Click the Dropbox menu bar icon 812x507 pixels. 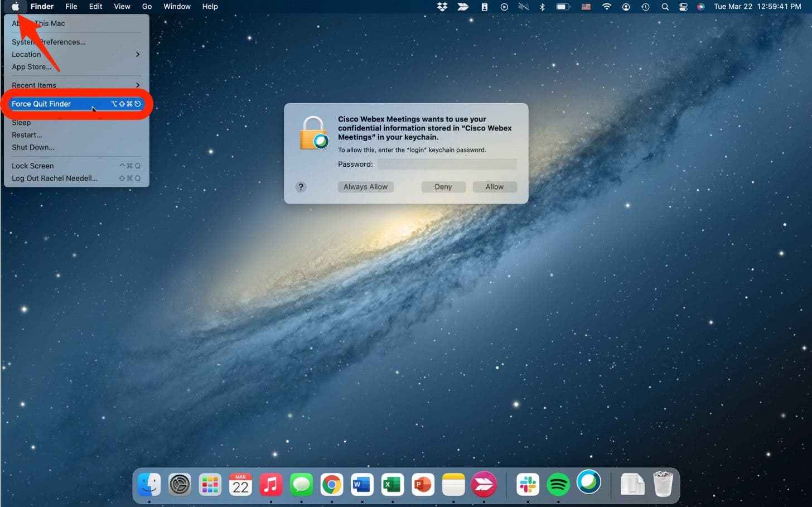(x=442, y=7)
